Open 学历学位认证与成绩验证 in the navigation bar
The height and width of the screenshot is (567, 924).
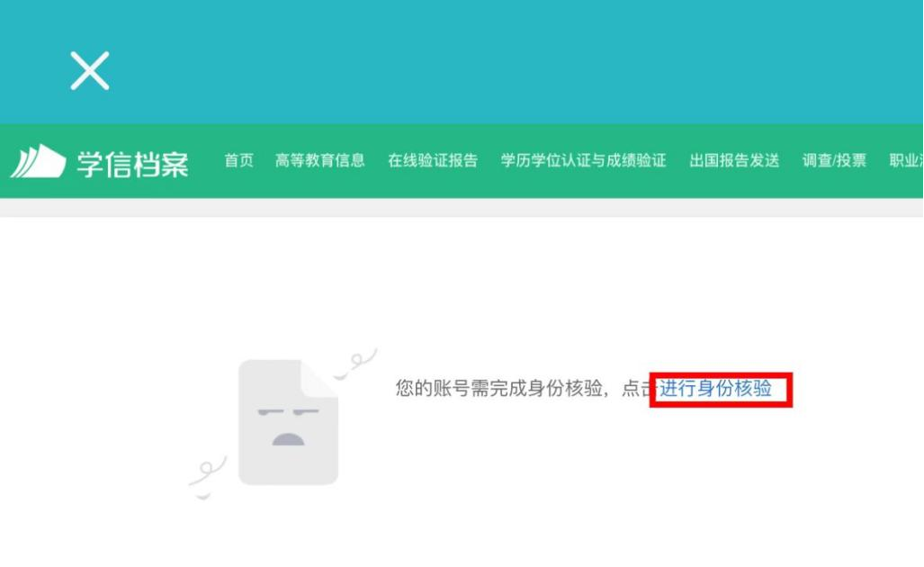pyautogui.click(x=583, y=160)
